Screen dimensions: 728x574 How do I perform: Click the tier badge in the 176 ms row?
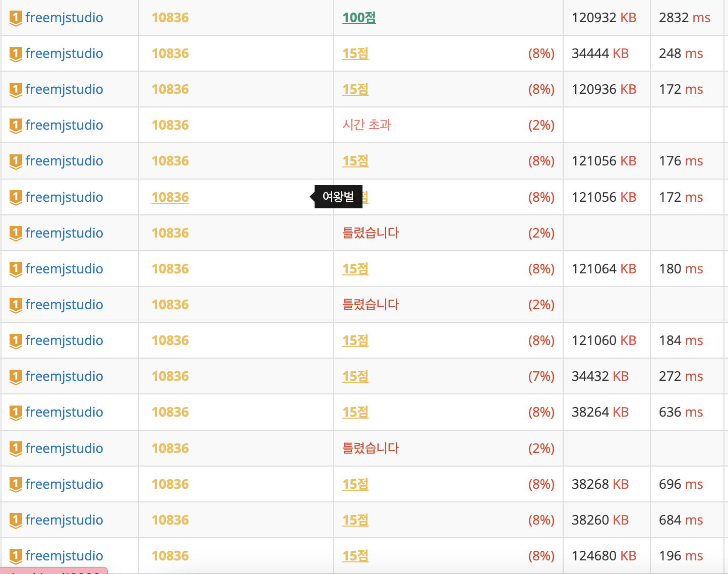coord(16,161)
